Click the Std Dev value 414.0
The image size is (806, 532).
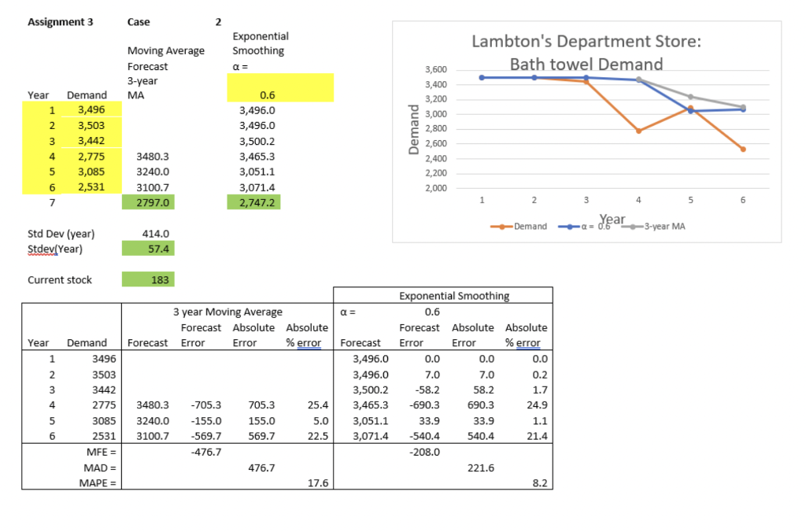(x=155, y=234)
